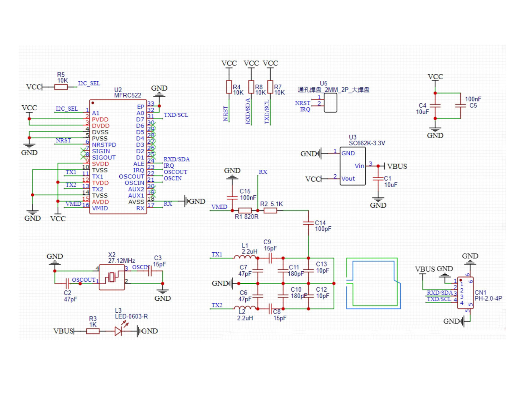Select capacitor C14 100pF symbol
The height and width of the screenshot is (420, 525).
coord(308,223)
